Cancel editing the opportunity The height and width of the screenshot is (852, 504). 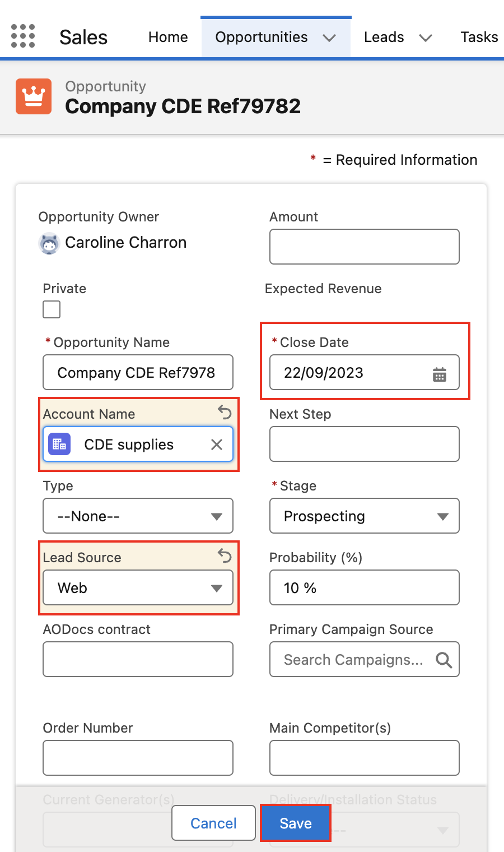tap(213, 823)
